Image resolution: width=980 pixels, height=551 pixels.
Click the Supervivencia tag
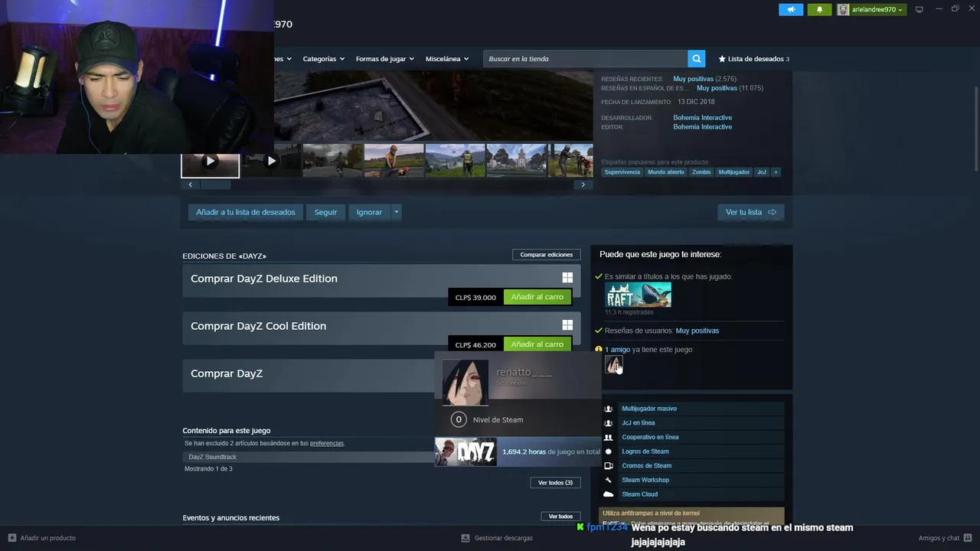coord(622,172)
